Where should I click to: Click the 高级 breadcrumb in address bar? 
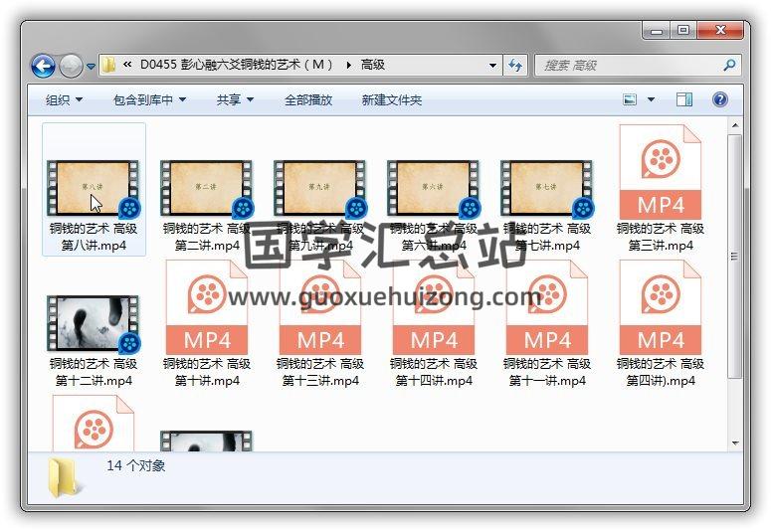(373, 65)
